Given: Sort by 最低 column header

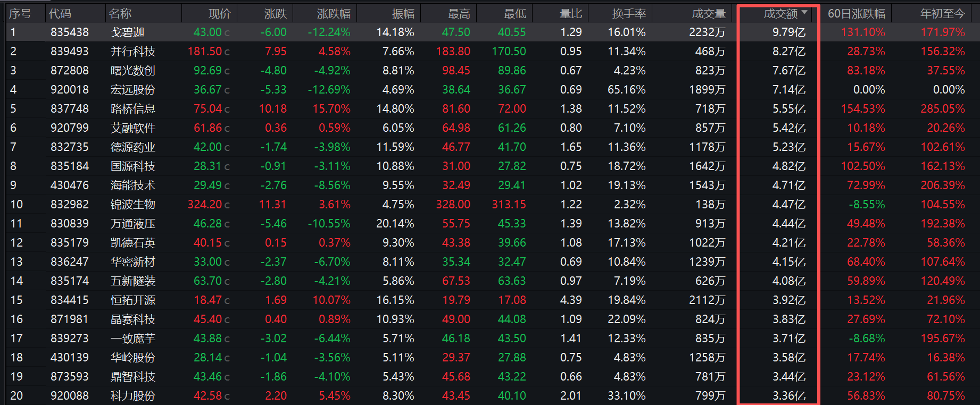Looking at the screenshot, I should tap(515, 14).
